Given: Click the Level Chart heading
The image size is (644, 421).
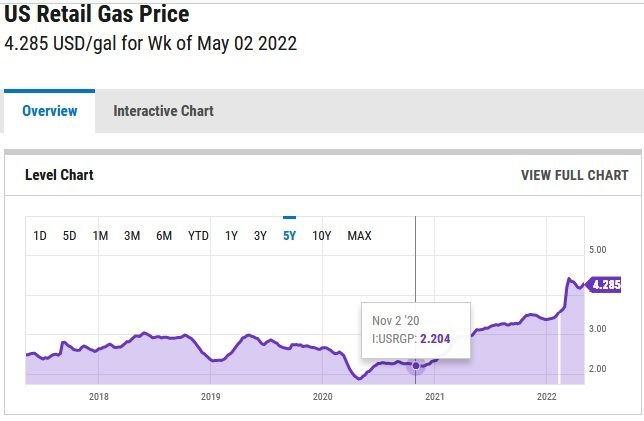Looking at the screenshot, I should tap(59, 175).
